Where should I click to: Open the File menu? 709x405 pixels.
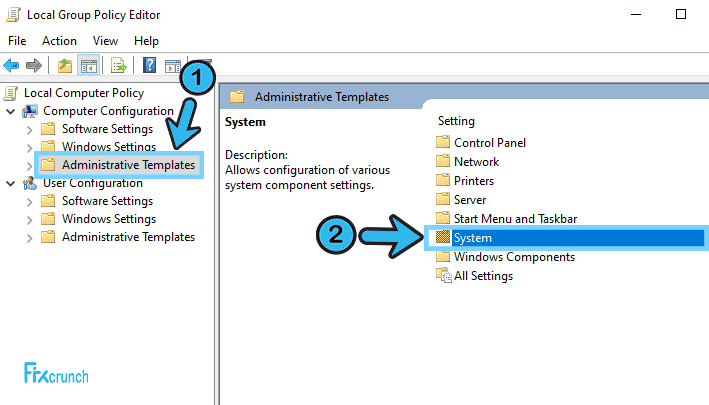[x=17, y=41]
